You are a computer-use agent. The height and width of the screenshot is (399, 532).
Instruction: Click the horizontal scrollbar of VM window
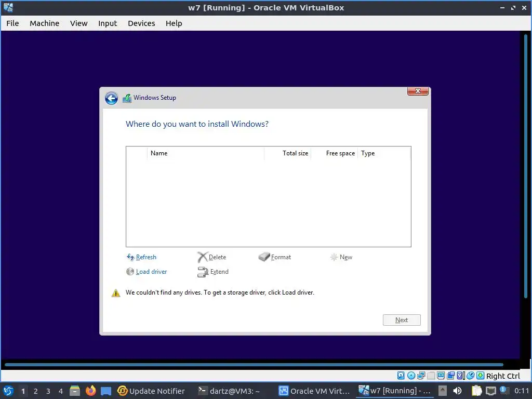click(254, 365)
